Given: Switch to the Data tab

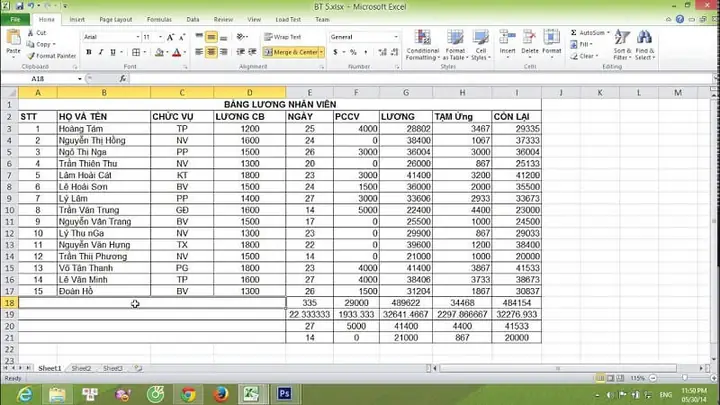Looking at the screenshot, I should point(193,19).
